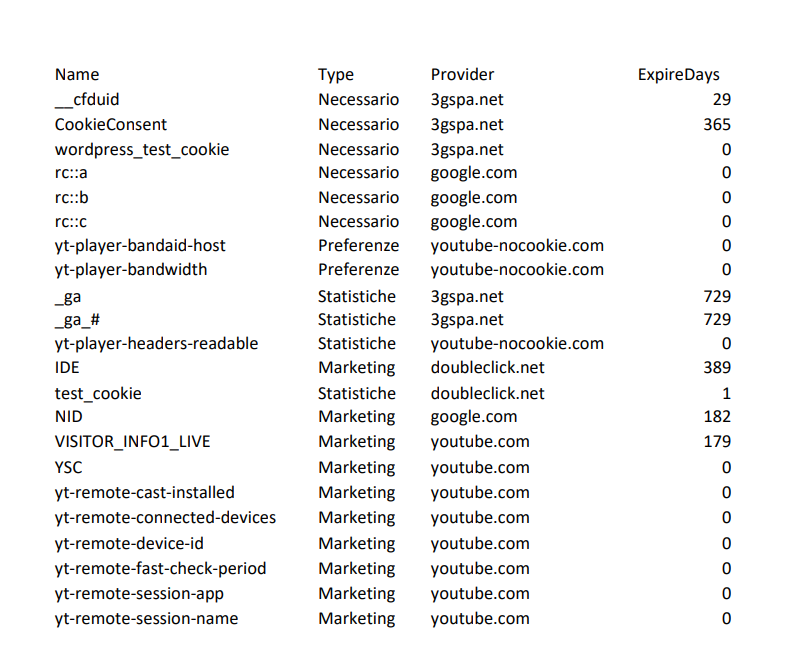Select the _ga_# cookie name
The width and height of the screenshot is (796, 666).
point(77,320)
